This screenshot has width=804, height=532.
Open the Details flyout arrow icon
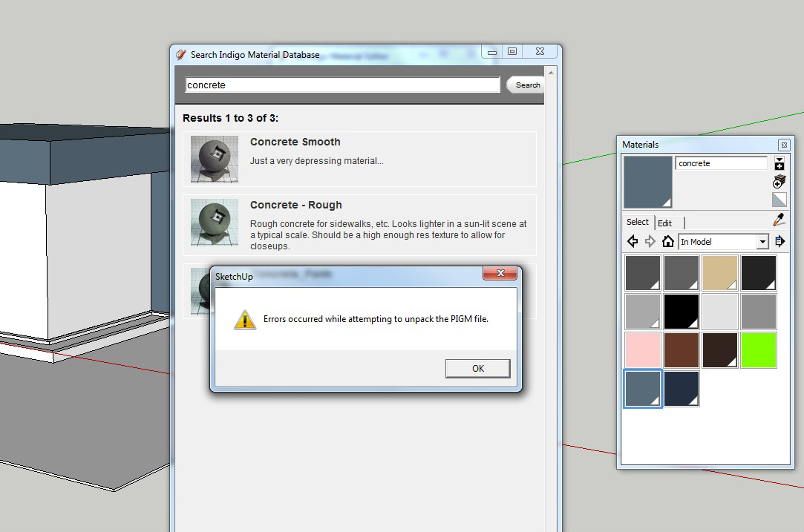pos(779,241)
